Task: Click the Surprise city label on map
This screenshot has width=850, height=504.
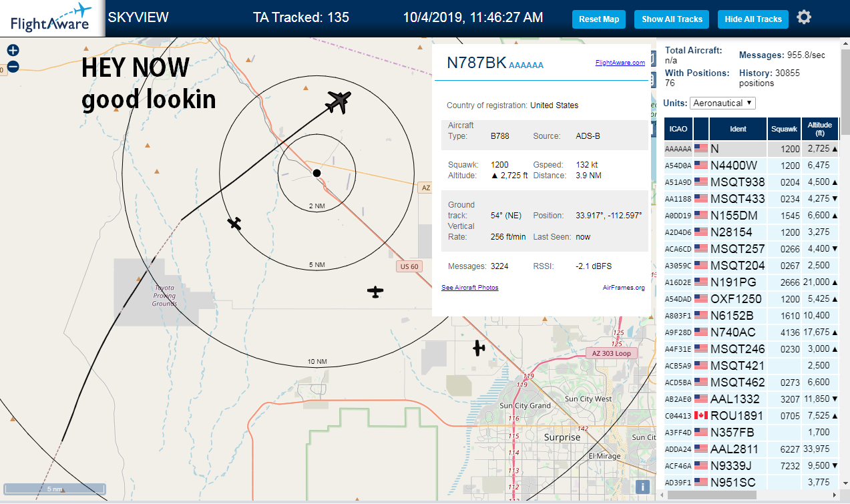Action: click(562, 437)
